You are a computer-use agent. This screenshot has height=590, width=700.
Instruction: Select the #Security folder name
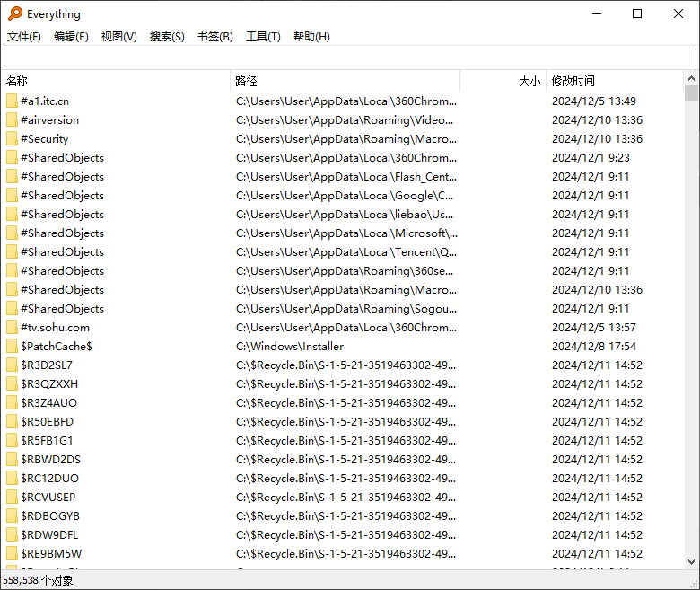(x=45, y=139)
